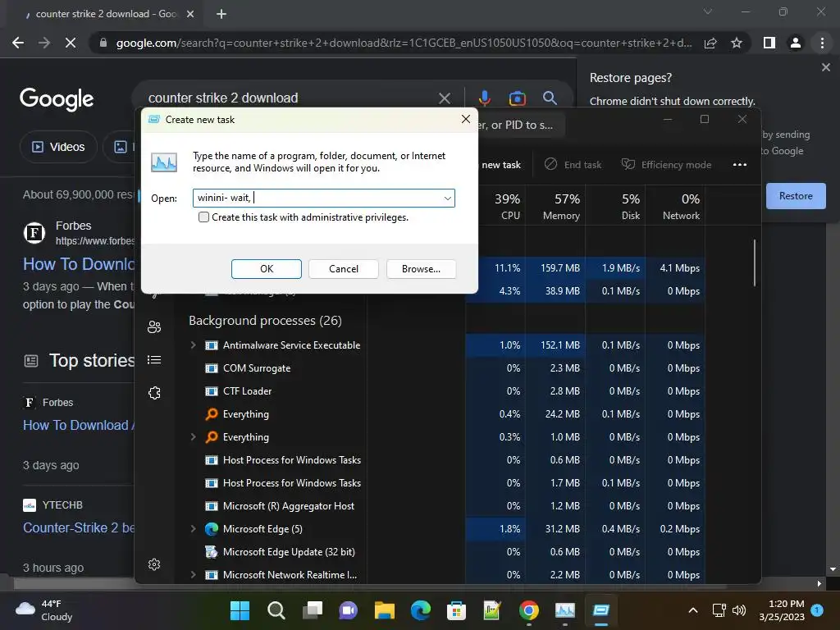Open Chrome's three-dot menu

coord(822,43)
